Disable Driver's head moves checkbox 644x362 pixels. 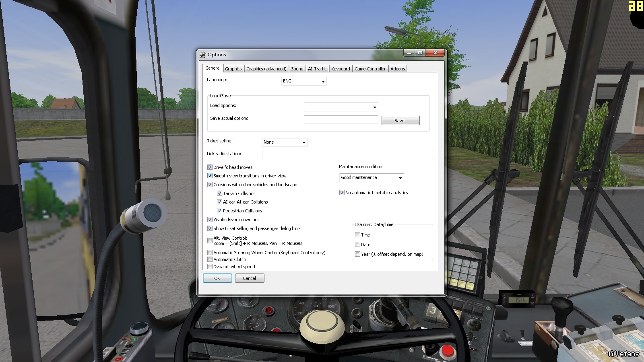pyautogui.click(x=210, y=167)
